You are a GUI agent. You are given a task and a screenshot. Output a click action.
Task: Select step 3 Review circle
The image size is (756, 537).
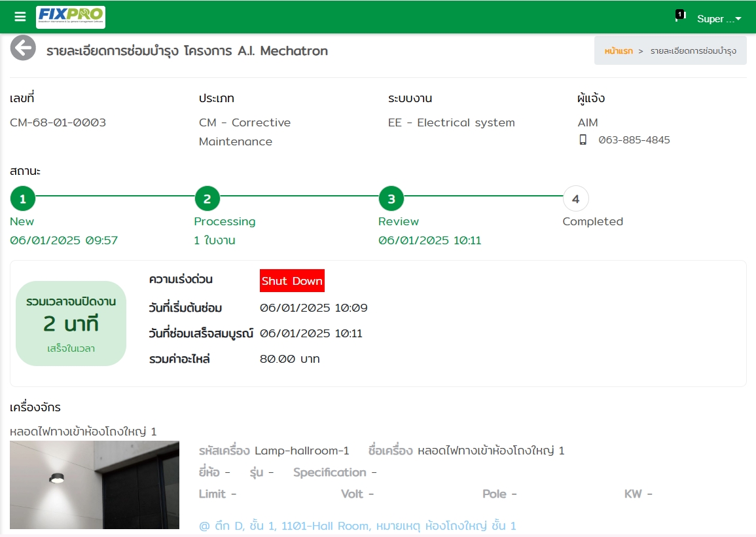tap(391, 198)
